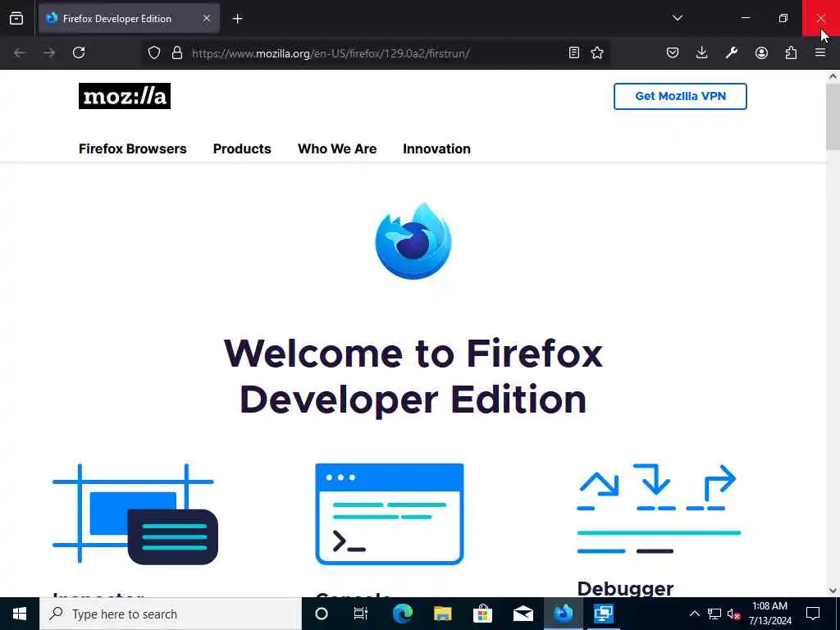Open Task View on taskbar
Viewport: 840px width, 630px height.
coord(361,614)
